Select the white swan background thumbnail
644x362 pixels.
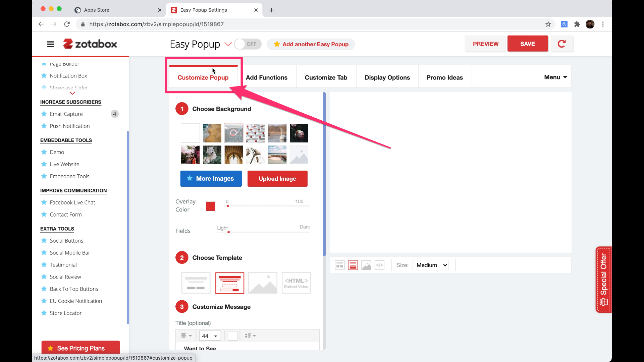(x=277, y=133)
